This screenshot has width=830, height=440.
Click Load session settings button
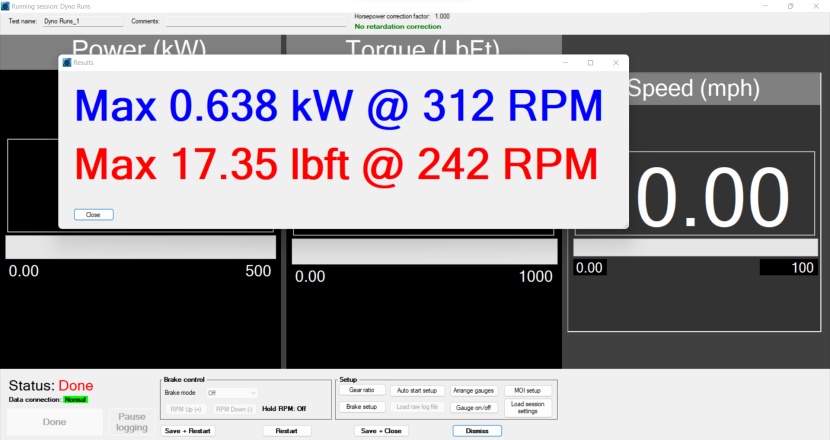pyautogui.click(x=528, y=408)
